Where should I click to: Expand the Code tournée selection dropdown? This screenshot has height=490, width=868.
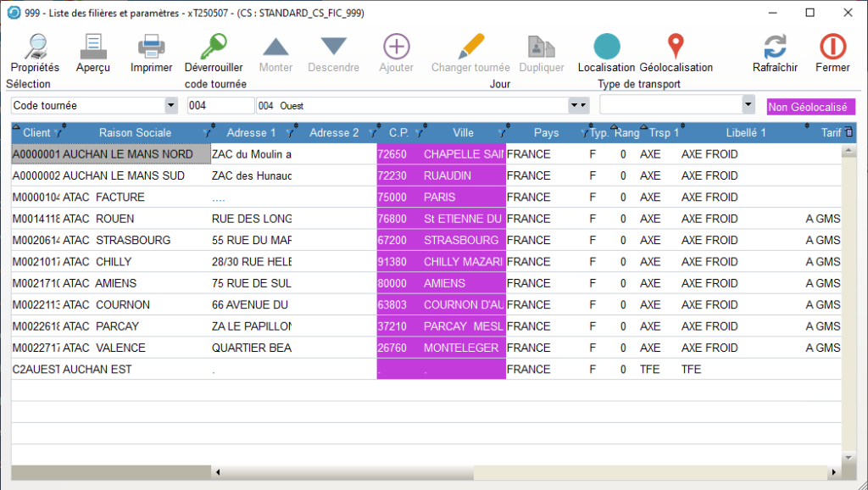(171, 106)
